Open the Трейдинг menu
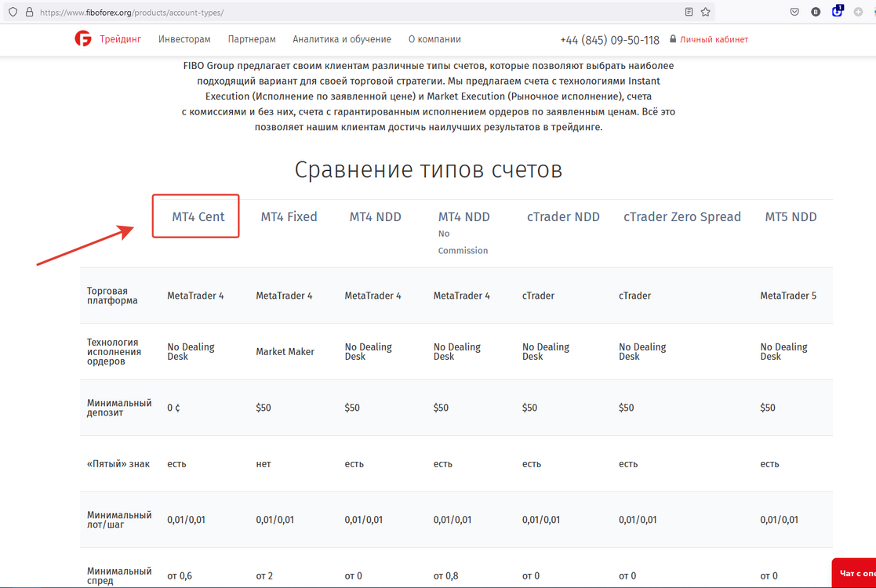This screenshot has width=876, height=588. pyautogui.click(x=120, y=39)
